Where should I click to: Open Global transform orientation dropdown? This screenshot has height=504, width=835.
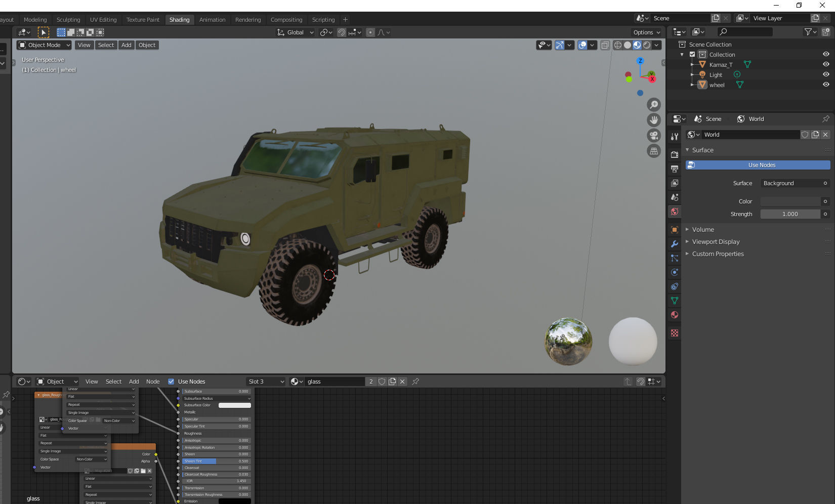click(296, 32)
